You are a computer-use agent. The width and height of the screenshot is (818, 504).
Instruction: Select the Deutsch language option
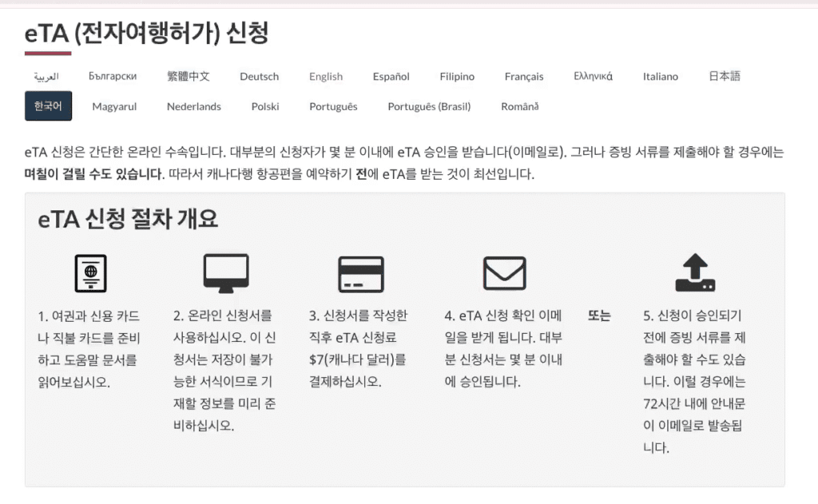click(x=259, y=77)
